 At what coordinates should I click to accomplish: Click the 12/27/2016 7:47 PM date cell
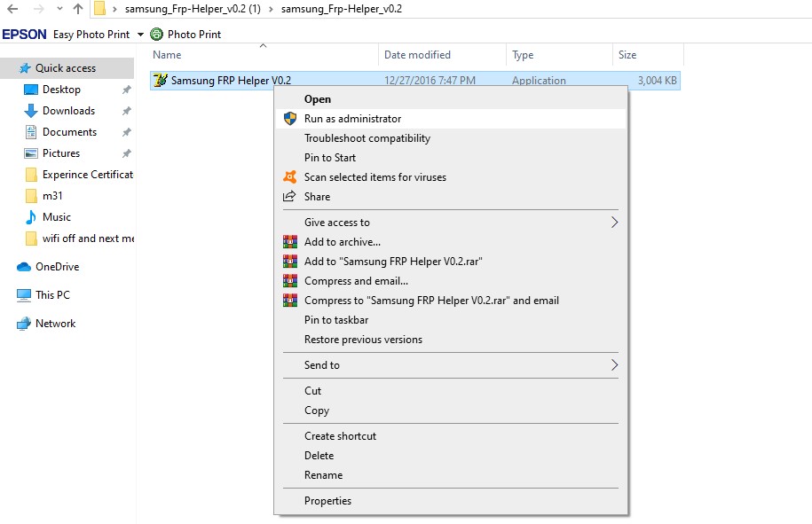tap(430, 81)
